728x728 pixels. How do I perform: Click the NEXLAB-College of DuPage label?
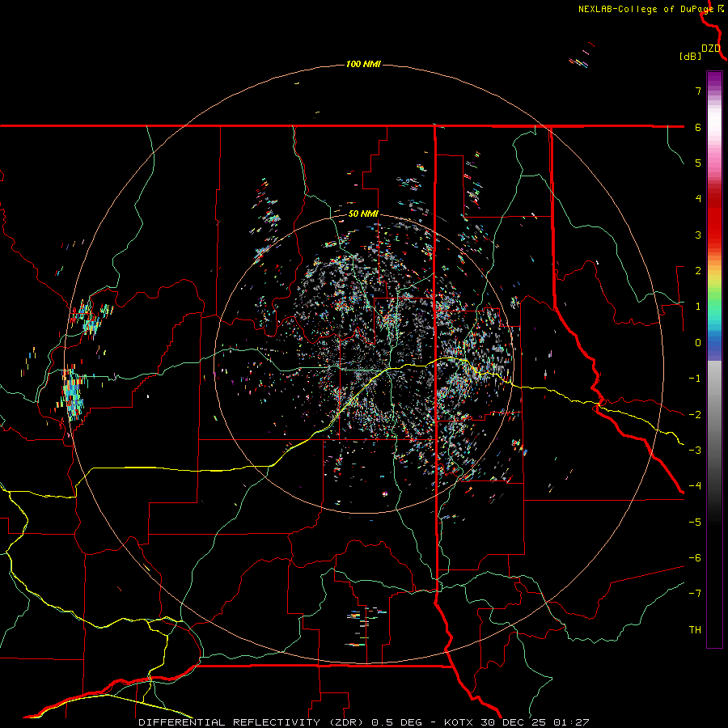[645, 9]
